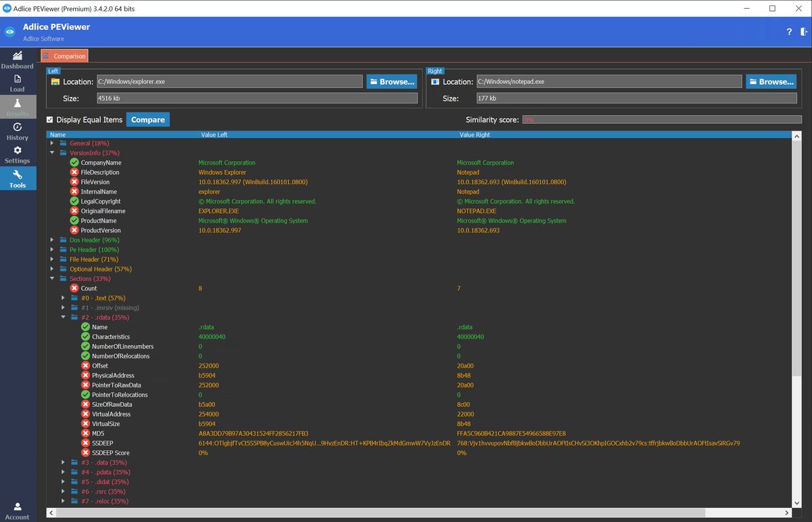Click the VirtualAddress left value 254000
This screenshot has width=812, height=522.
click(x=208, y=414)
